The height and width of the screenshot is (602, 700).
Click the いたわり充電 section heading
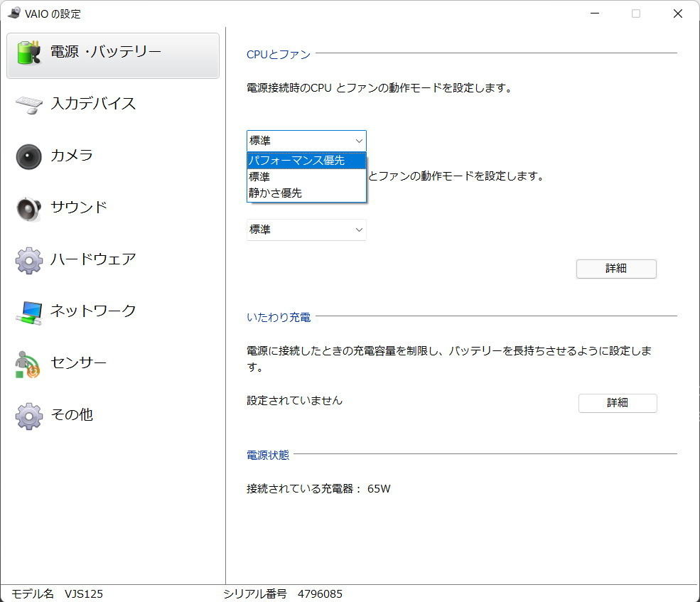[x=279, y=318]
